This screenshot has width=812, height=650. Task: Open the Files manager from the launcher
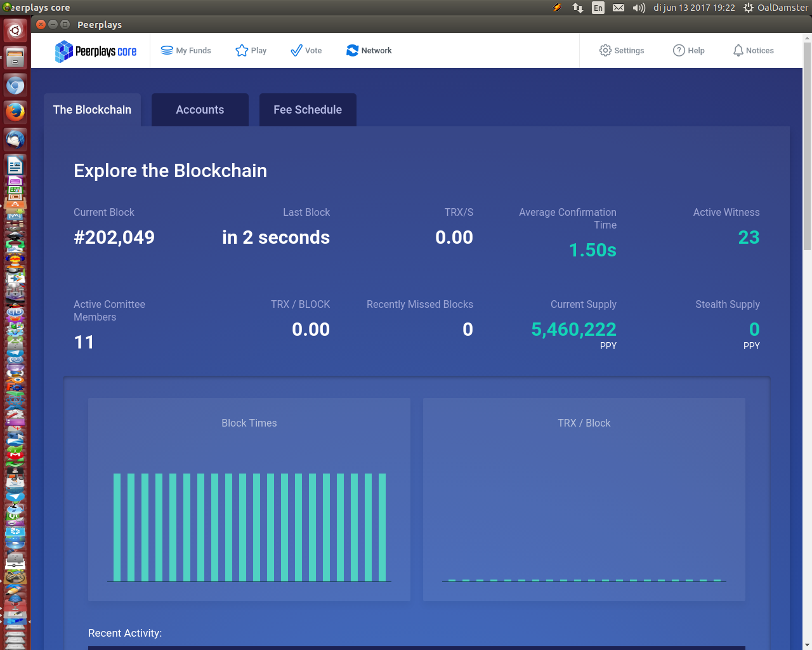pos(15,58)
